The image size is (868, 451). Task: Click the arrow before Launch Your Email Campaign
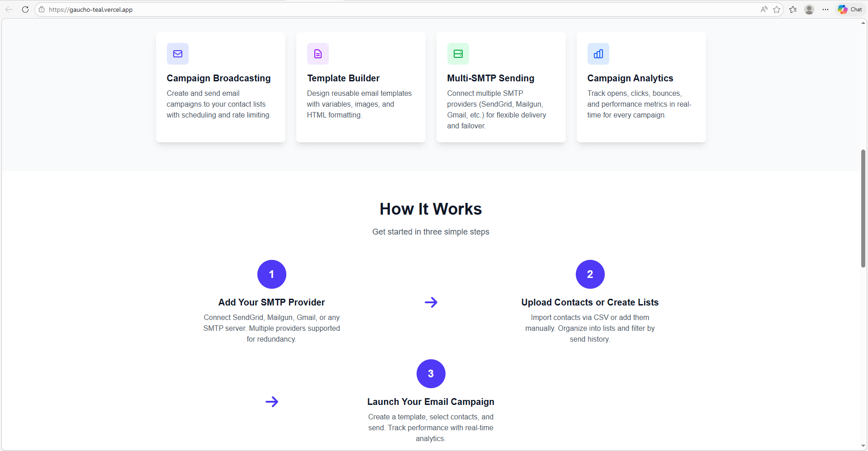[x=271, y=401]
